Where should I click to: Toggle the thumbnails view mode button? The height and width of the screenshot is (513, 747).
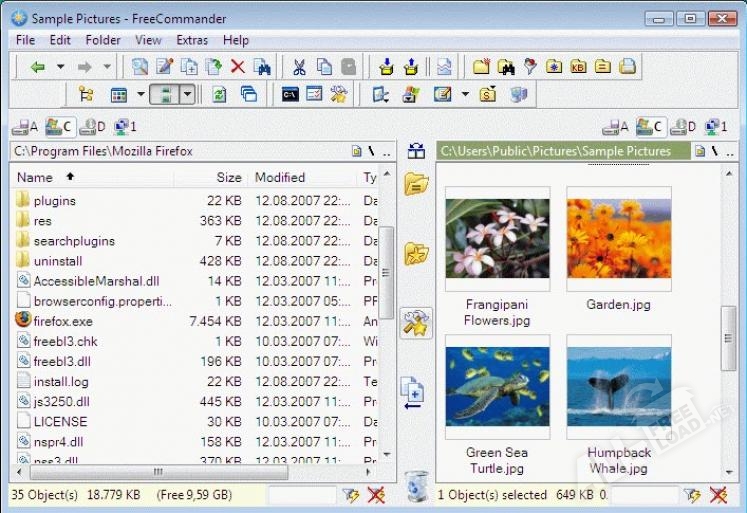[x=164, y=94]
